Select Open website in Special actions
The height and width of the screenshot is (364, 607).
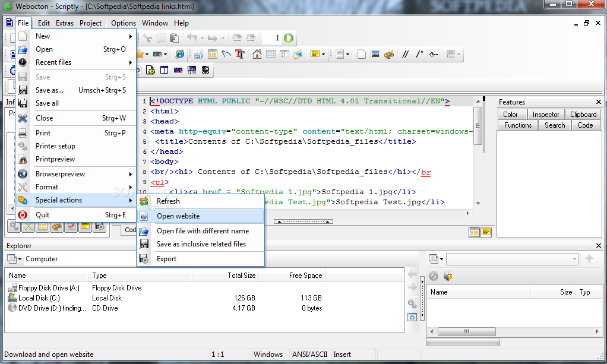pos(201,216)
